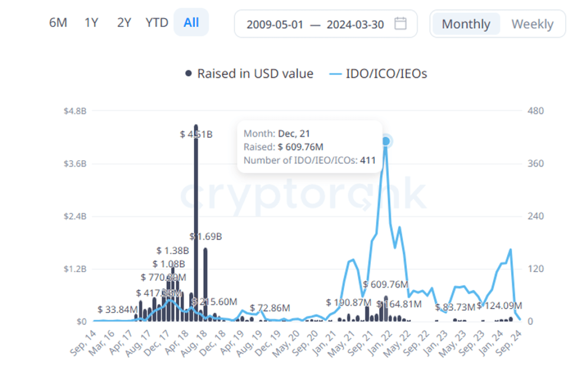Click the $ 83.73M bar label
This screenshot has height=370, width=588.
[455, 307]
